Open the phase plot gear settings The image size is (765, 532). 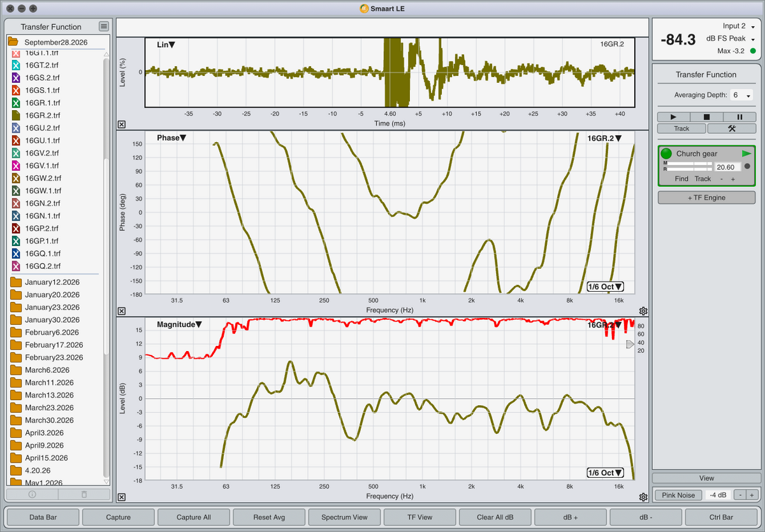pos(643,311)
